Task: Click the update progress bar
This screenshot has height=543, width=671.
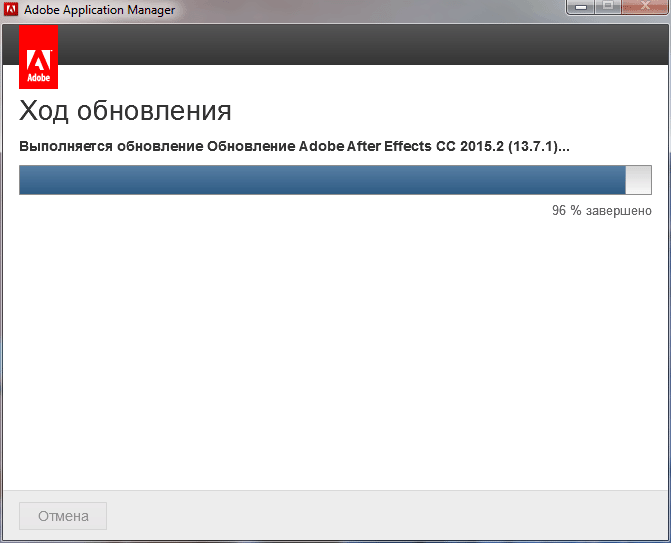Action: [x=335, y=180]
